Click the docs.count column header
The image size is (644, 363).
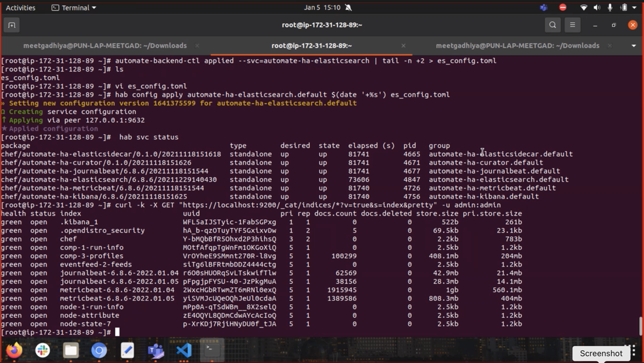335,214
